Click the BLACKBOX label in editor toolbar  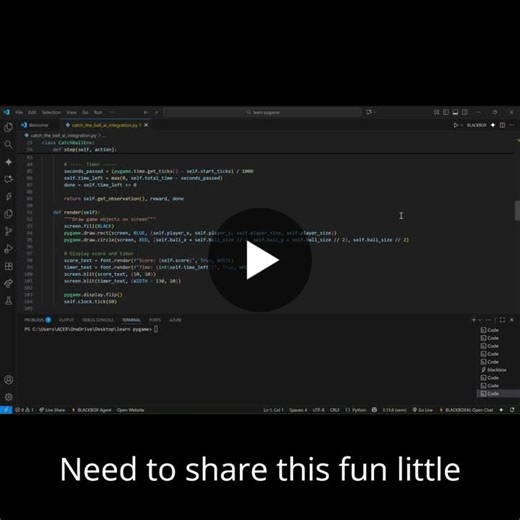pyautogui.click(x=477, y=125)
